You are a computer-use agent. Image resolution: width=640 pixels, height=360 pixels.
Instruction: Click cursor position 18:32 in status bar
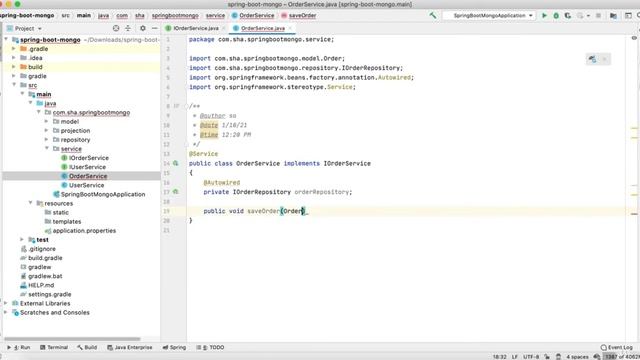coord(500,357)
